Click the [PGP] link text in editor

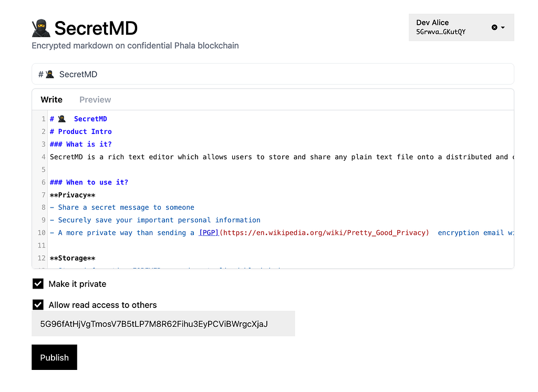click(209, 233)
